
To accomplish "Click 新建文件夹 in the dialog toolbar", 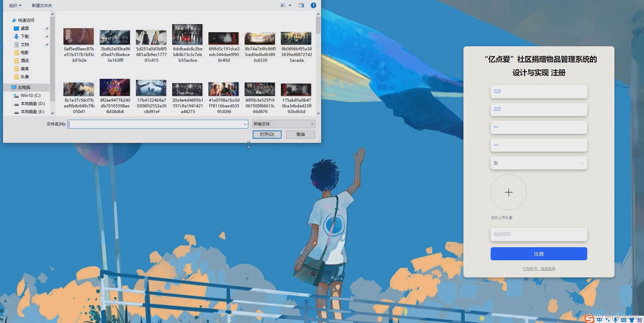I will (x=42, y=6).
